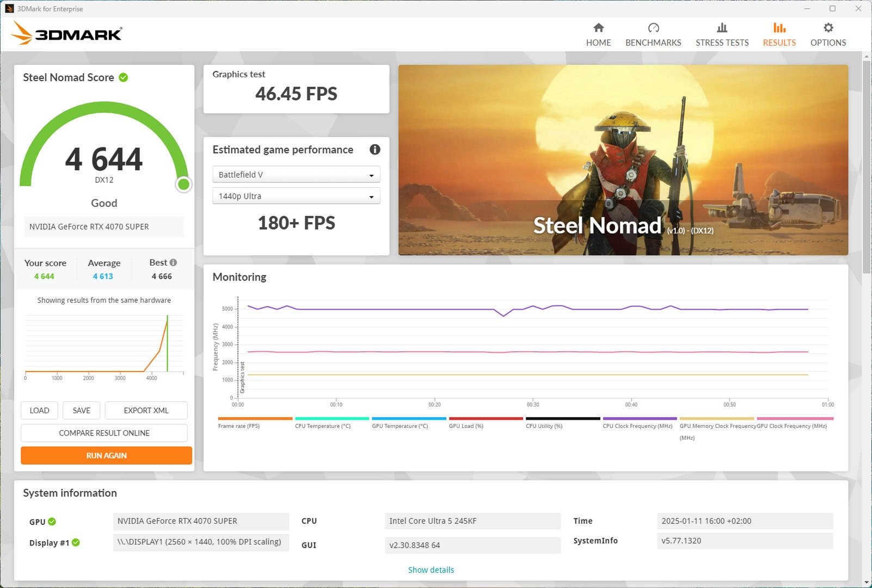Click COMPARE RESULT ONLINE button
The height and width of the screenshot is (588, 872).
(x=104, y=433)
